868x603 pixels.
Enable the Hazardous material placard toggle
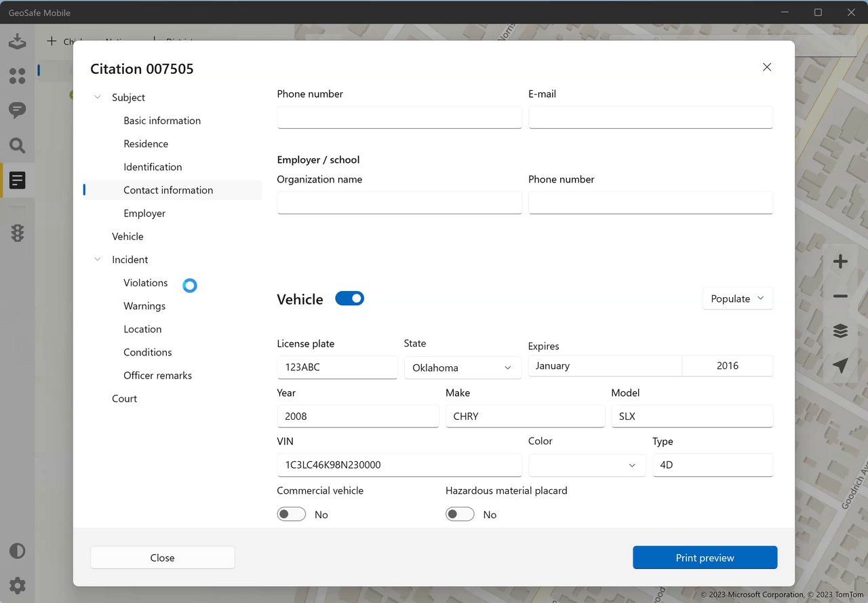tap(460, 514)
